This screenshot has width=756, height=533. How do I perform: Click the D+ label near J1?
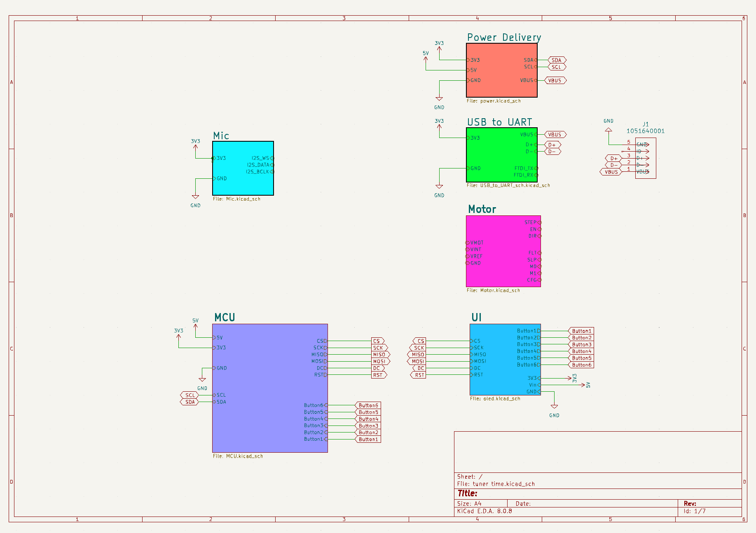[x=613, y=158]
